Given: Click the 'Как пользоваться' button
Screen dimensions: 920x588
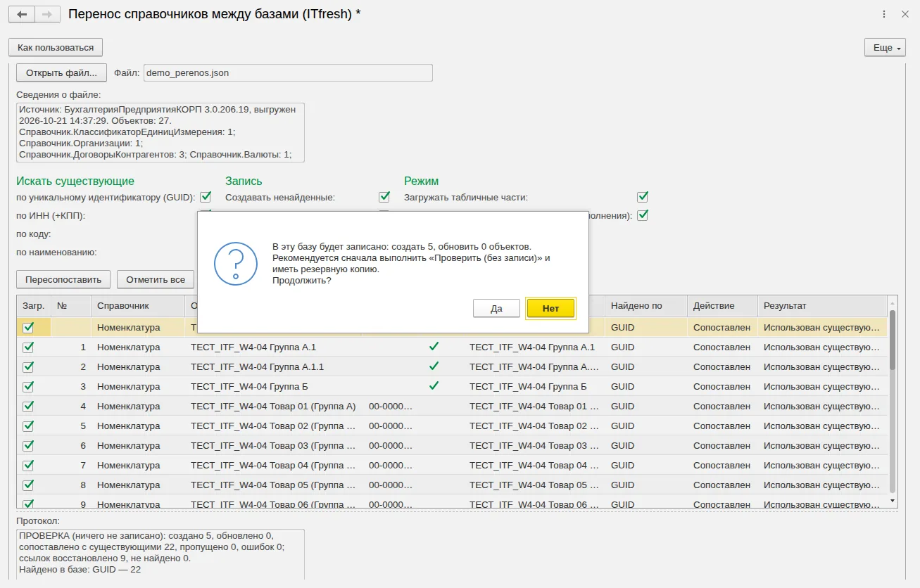Looking at the screenshot, I should coord(56,47).
